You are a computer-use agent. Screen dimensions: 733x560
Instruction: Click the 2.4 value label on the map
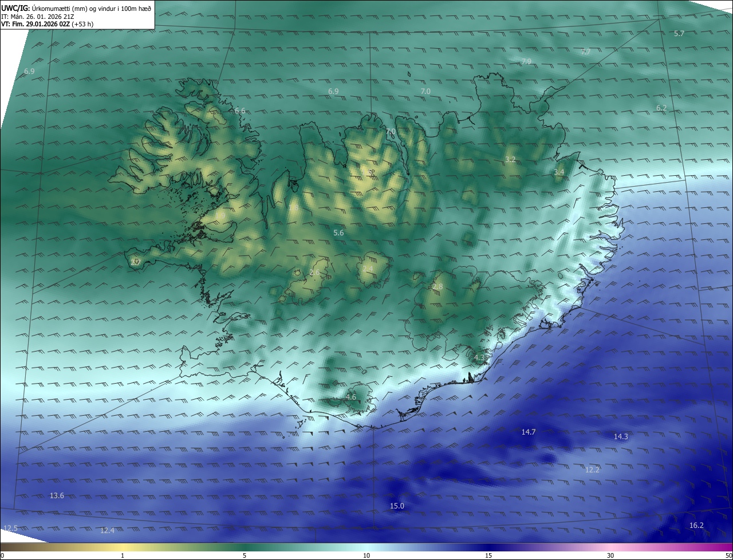[367, 269]
